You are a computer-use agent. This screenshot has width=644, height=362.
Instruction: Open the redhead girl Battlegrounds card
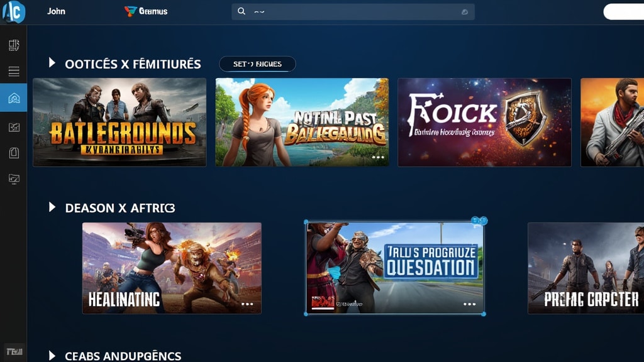302,123
